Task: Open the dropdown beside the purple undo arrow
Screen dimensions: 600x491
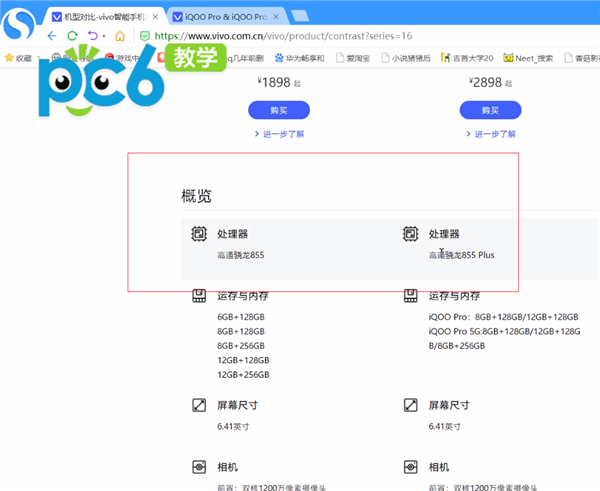Action: (x=104, y=36)
